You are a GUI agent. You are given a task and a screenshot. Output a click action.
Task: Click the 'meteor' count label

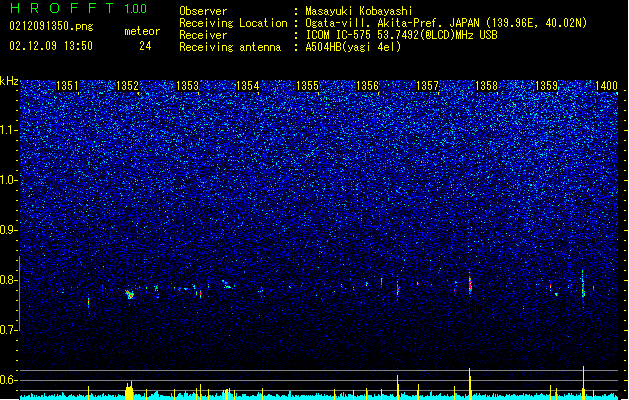[142, 31]
